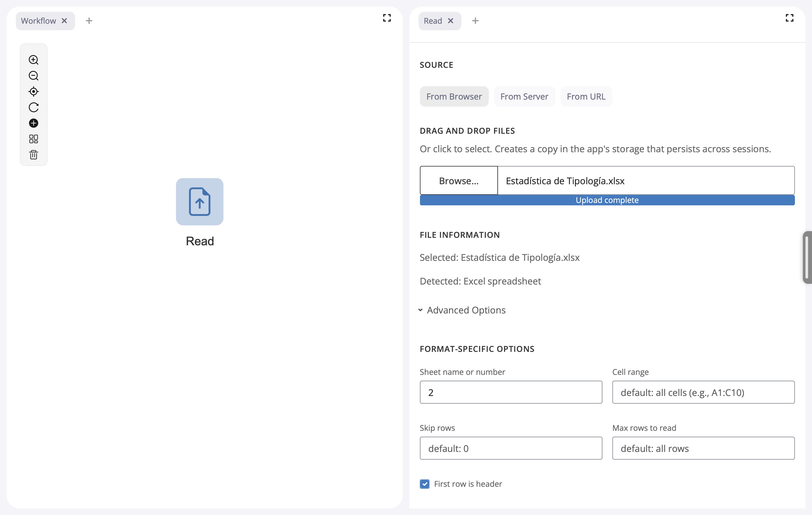The height and width of the screenshot is (515, 812).
Task: Select the From Browser source option
Action: [x=454, y=97]
